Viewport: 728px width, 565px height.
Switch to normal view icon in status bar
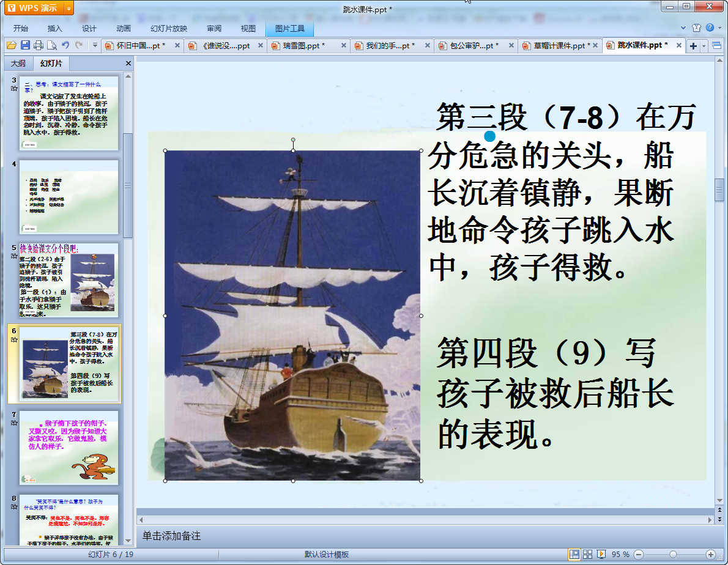pyautogui.click(x=574, y=555)
